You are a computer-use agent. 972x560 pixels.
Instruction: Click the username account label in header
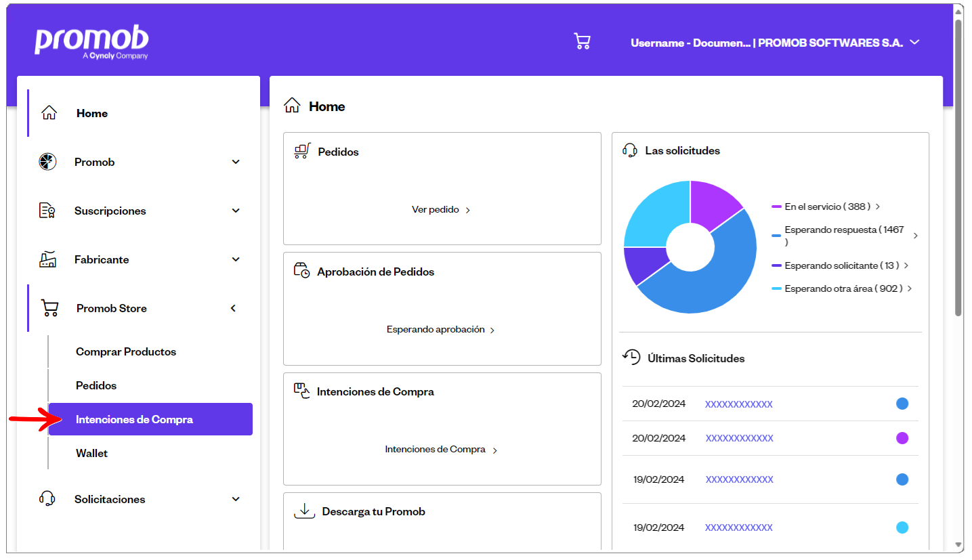[x=767, y=43]
